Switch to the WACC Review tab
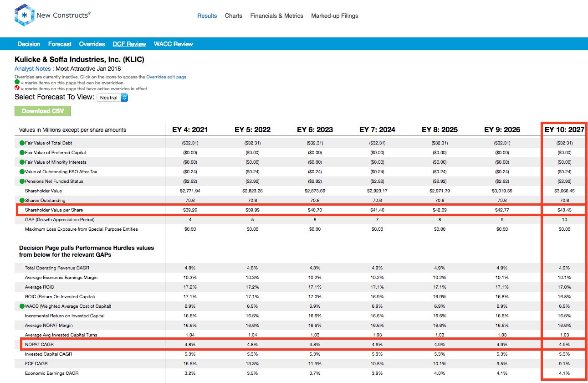 pyautogui.click(x=174, y=44)
